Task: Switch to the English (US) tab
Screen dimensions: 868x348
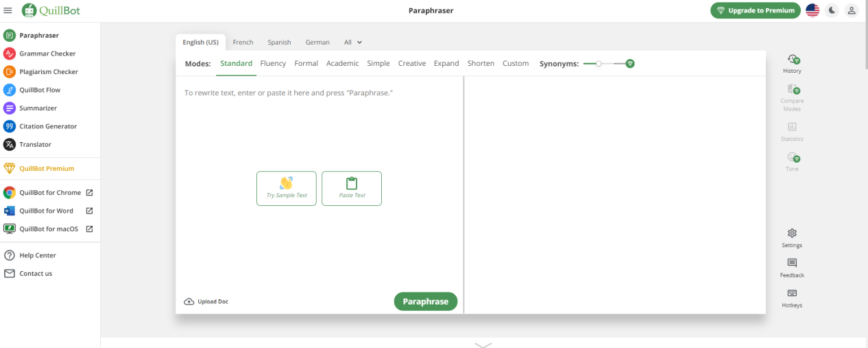Action: [200, 42]
